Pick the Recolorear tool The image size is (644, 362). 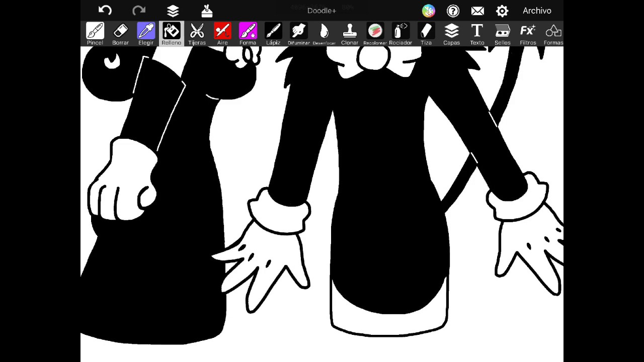point(375,34)
